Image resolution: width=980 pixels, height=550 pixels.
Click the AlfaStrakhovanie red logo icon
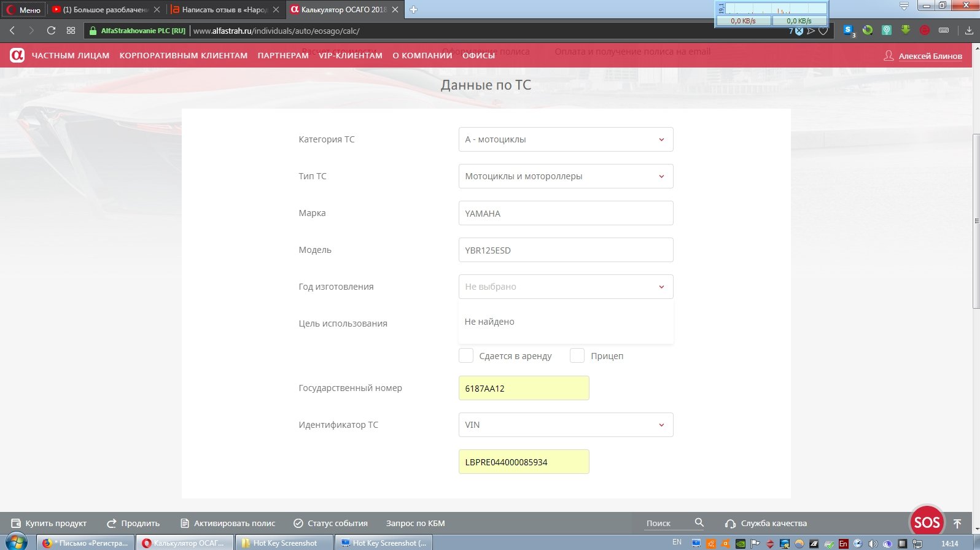[x=17, y=55]
